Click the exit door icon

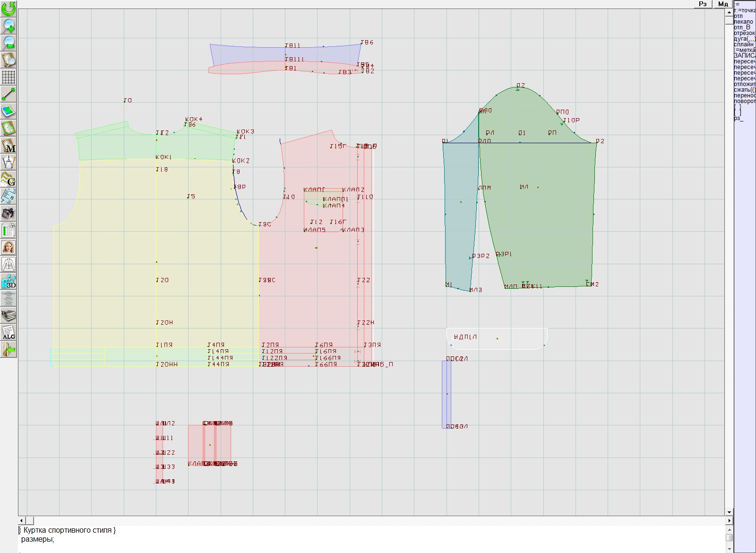click(9, 350)
